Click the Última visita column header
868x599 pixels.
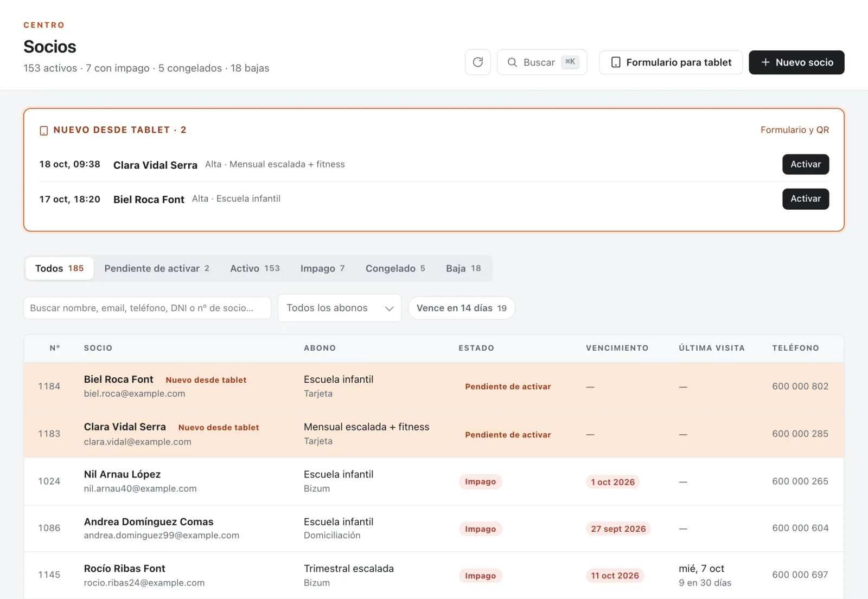tap(712, 348)
